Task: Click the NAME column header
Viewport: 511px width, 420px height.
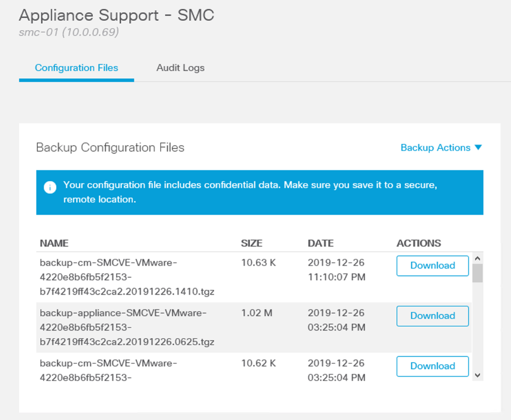Action: tap(54, 244)
